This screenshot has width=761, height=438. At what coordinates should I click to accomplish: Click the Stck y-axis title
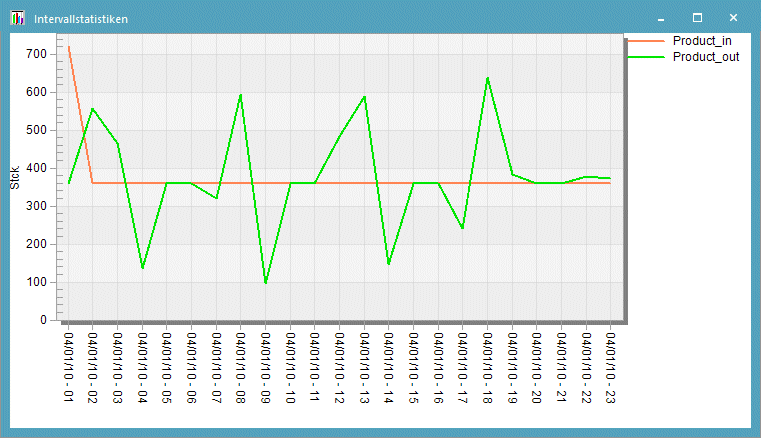(x=15, y=178)
